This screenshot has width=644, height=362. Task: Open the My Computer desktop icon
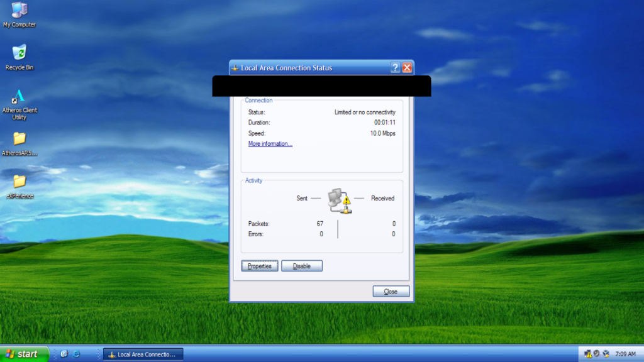pos(19,15)
